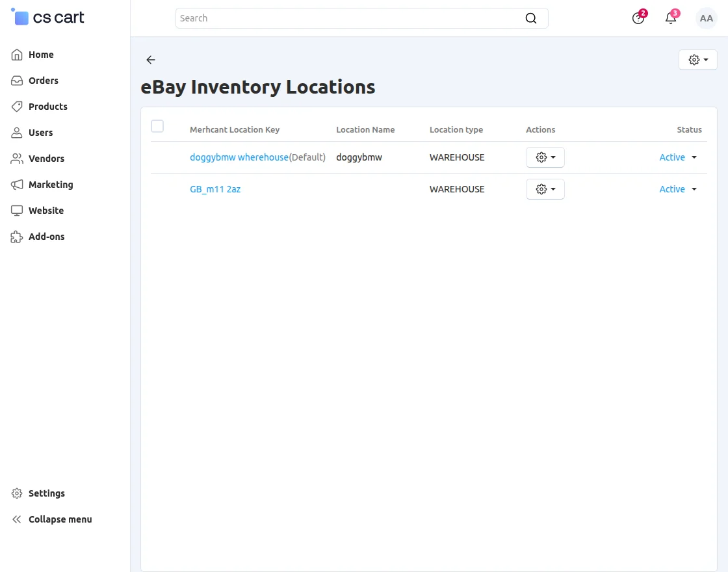Image resolution: width=728 pixels, height=572 pixels.
Task: Click the Website monitor icon
Action: (17, 211)
